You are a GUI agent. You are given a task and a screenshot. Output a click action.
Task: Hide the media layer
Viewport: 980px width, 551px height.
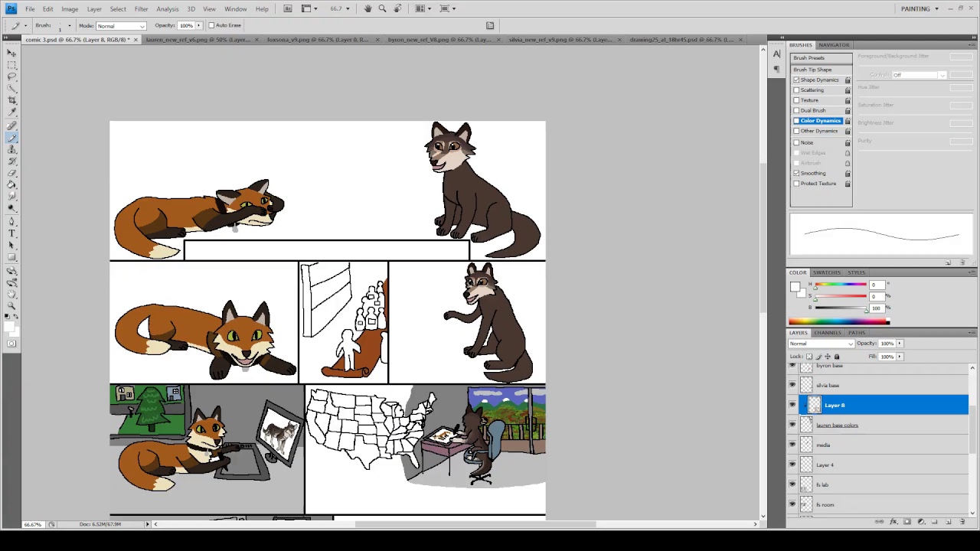tap(792, 445)
